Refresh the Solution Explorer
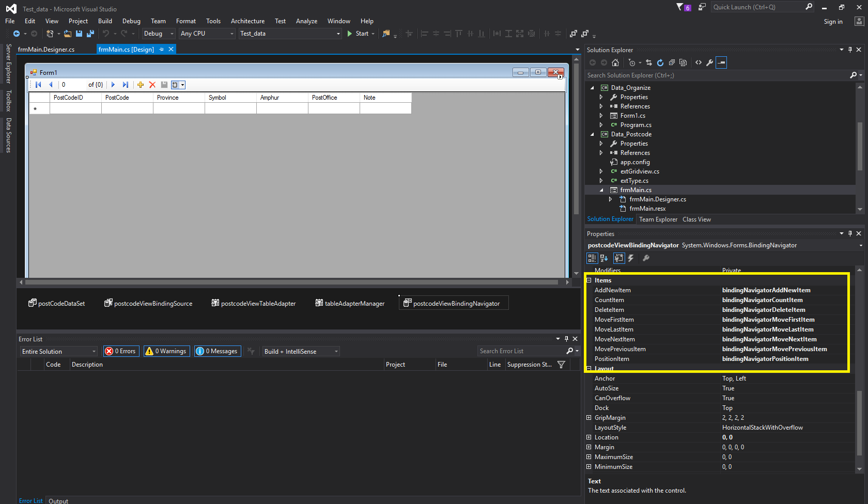Viewport: 868px width, 504px height. pos(660,62)
